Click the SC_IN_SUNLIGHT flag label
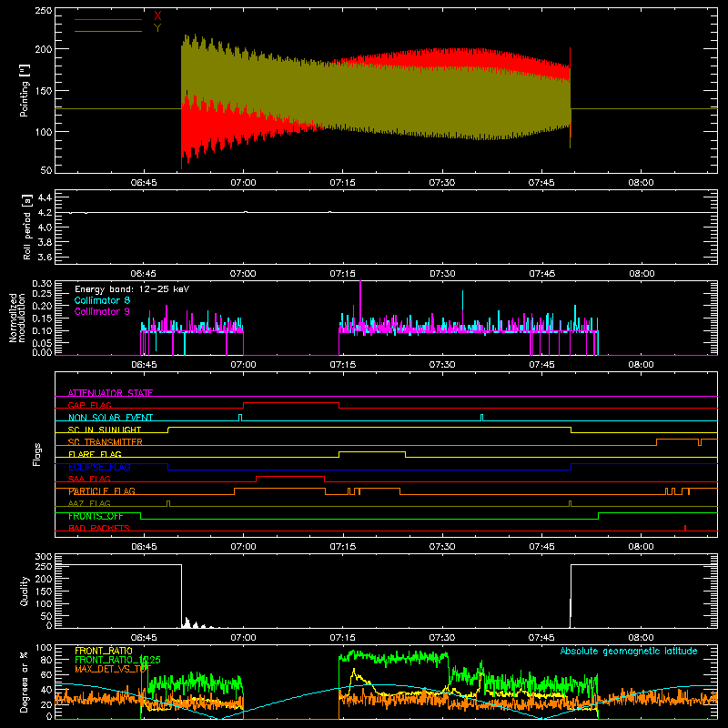This screenshot has width=728, height=728. (105, 430)
